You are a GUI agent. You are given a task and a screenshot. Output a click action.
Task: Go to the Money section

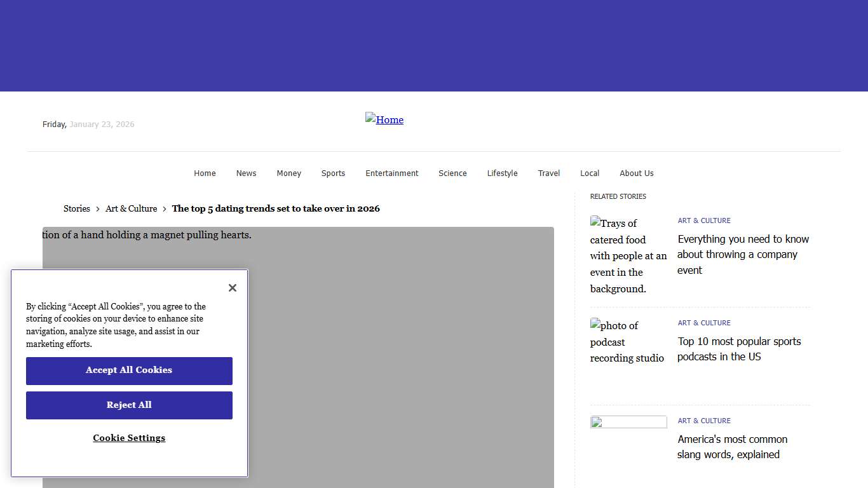point(288,173)
